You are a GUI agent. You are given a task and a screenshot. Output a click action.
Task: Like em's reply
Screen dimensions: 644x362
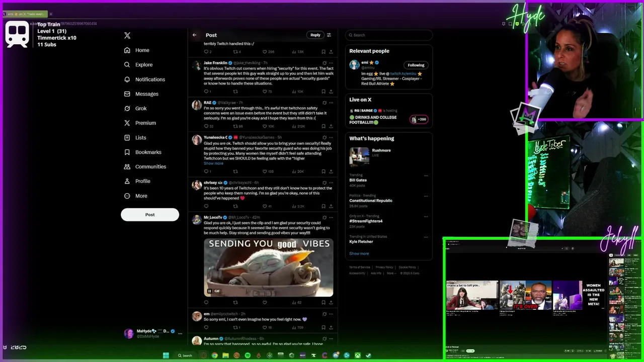pyautogui.click(x=265, y=327)
